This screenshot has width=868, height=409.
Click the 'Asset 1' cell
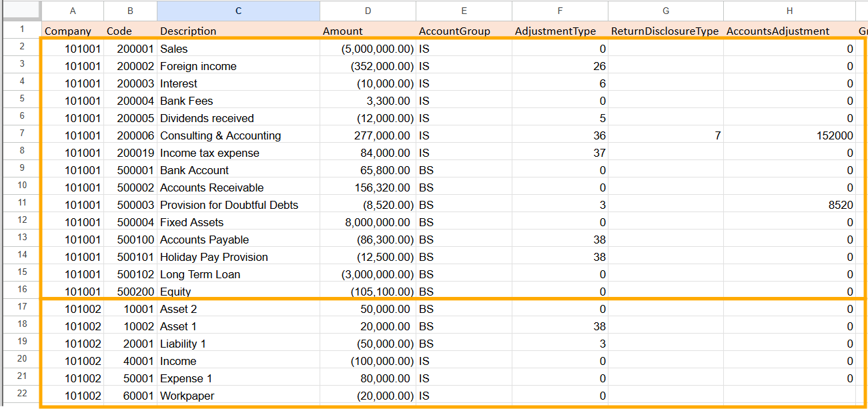click(x=239, y=326)
